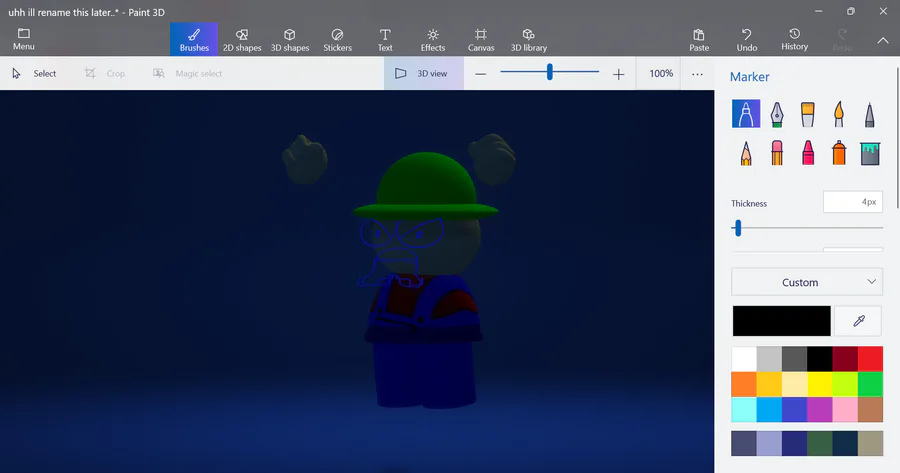Open the History panel

pos(794,39)
